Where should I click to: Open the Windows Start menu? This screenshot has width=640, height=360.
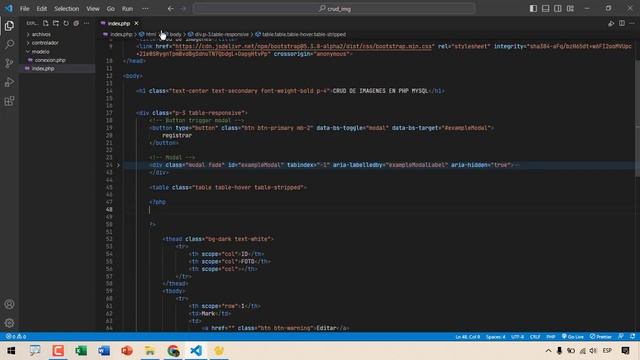[x=11, y=351]
